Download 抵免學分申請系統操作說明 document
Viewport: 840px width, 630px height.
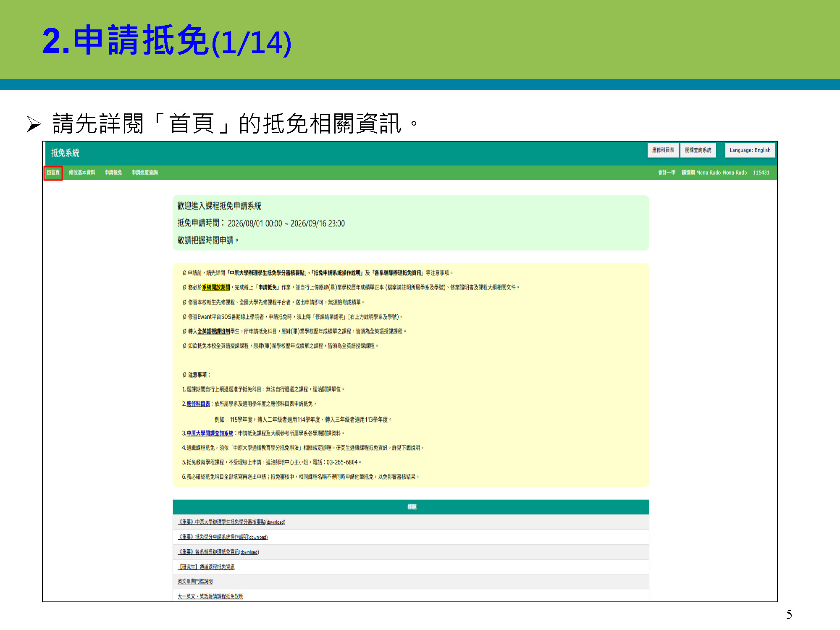(x=223, y=537)
